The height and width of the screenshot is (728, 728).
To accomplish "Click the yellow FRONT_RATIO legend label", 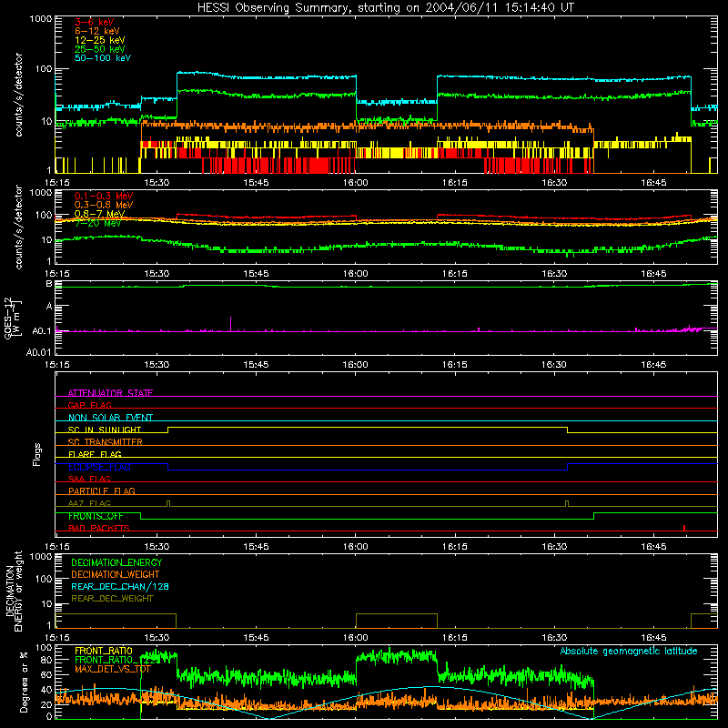I will coord(104,651).
